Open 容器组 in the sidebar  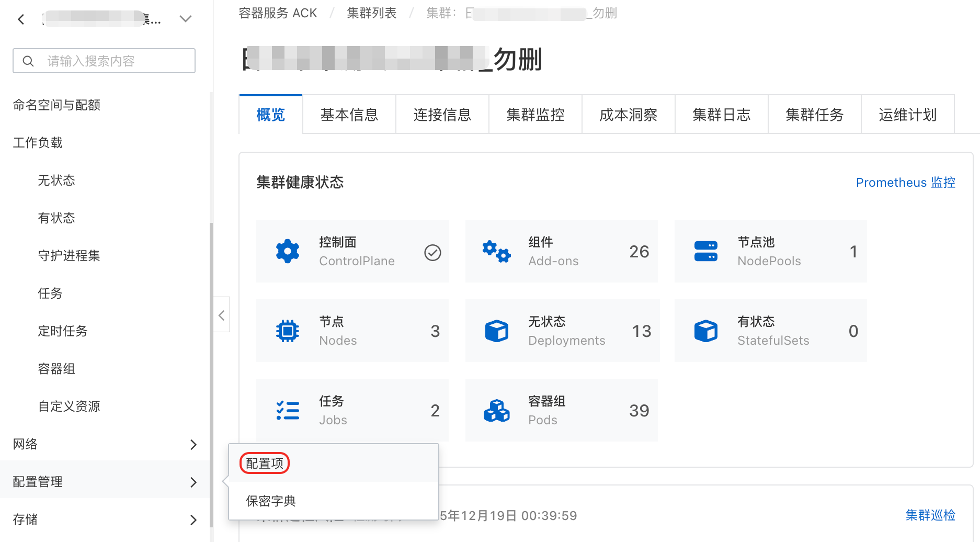[56, 369]
